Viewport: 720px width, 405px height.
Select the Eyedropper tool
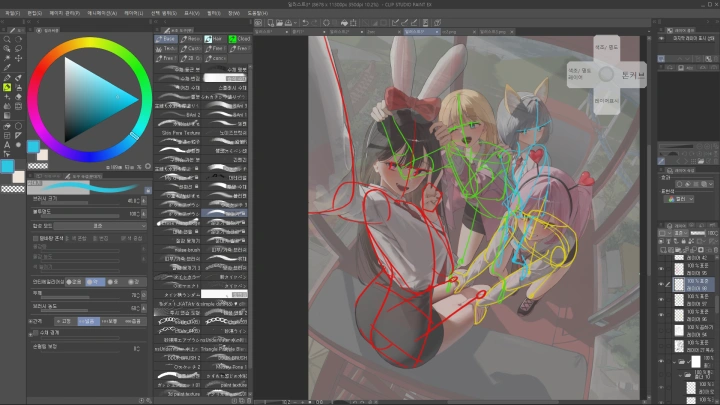[7, 68]
